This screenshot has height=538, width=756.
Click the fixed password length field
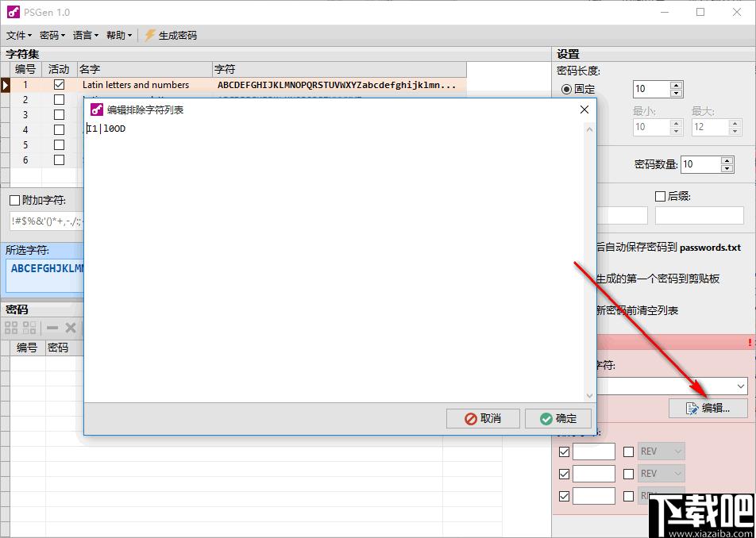(x=652, y=89)
